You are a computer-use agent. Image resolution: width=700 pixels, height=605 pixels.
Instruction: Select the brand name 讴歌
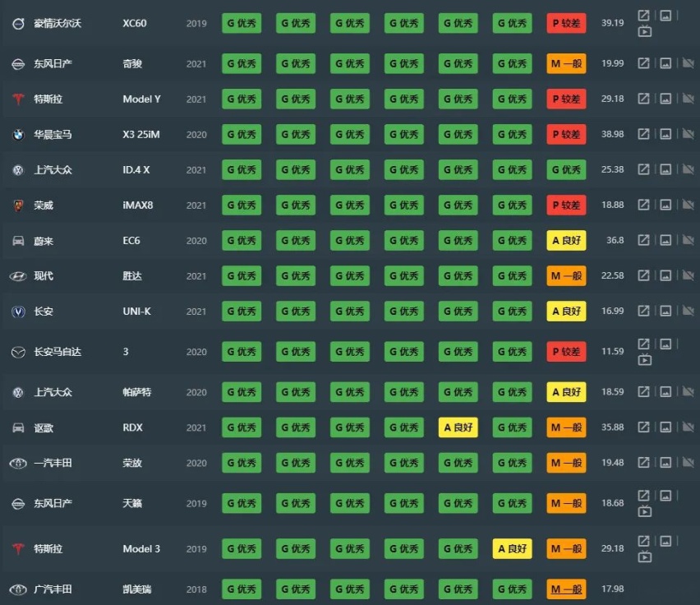pyautogui.click(x=44, y=428)
